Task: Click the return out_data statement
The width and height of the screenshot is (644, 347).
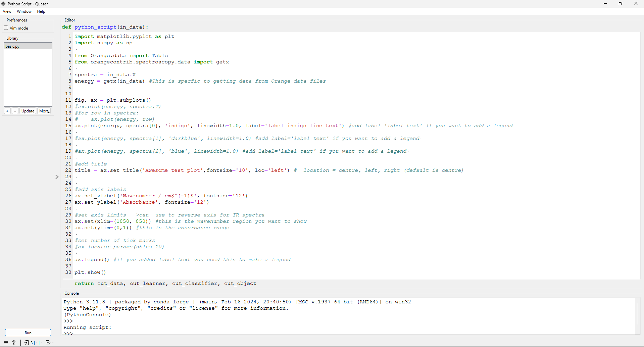Action: [165, 283]
